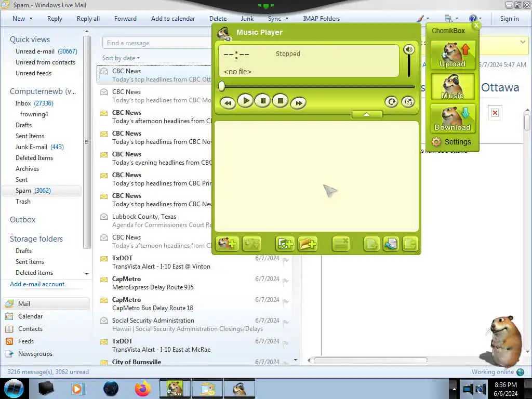The image size is (532, 399).
Task: Delete the selected message
Action: pyautogui.click(x=218, y=19)
